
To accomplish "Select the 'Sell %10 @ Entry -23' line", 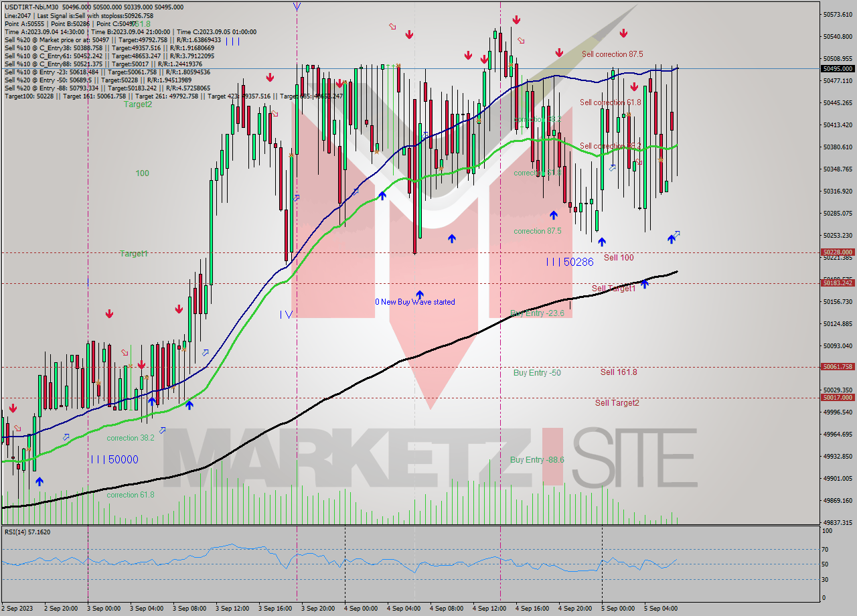I will pos(107,72).
